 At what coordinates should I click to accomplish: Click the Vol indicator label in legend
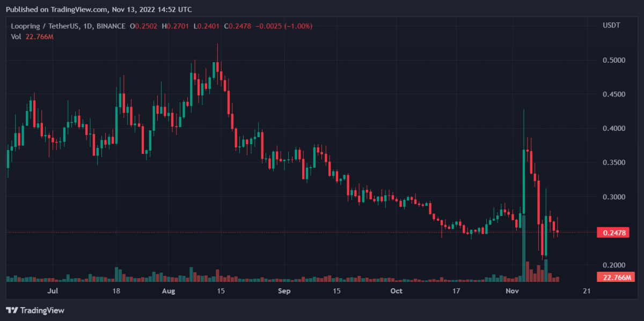[16, 36]
